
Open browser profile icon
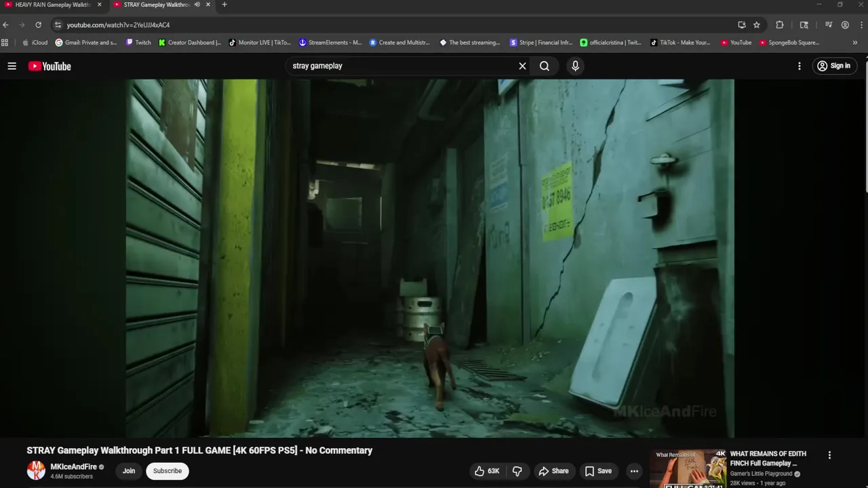pyautogui.click(x=845, y=25)
